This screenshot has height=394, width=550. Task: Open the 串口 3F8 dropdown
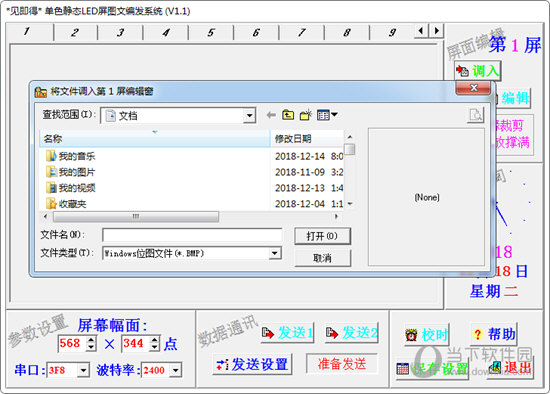(83, 370)
